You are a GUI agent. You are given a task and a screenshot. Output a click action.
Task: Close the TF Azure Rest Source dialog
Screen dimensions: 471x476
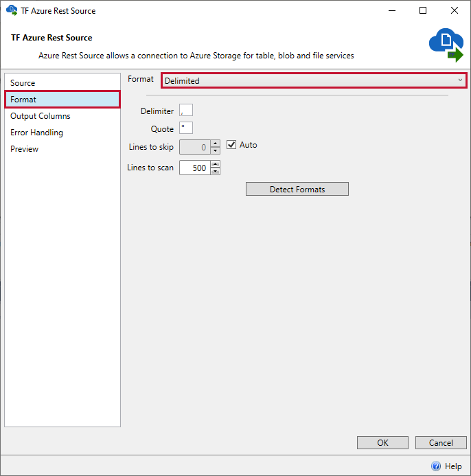click(454, 10)
